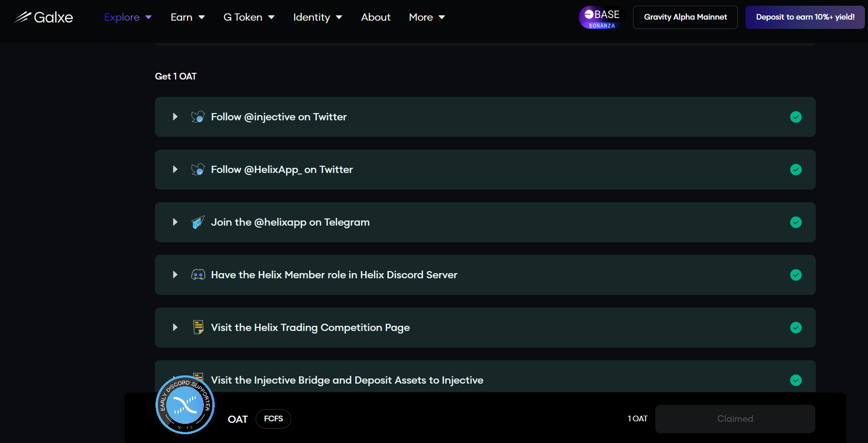The width and height of the screenshot is (868, 443).
Task: Click the FCFS tag
Action: click(x=273, y=419)
